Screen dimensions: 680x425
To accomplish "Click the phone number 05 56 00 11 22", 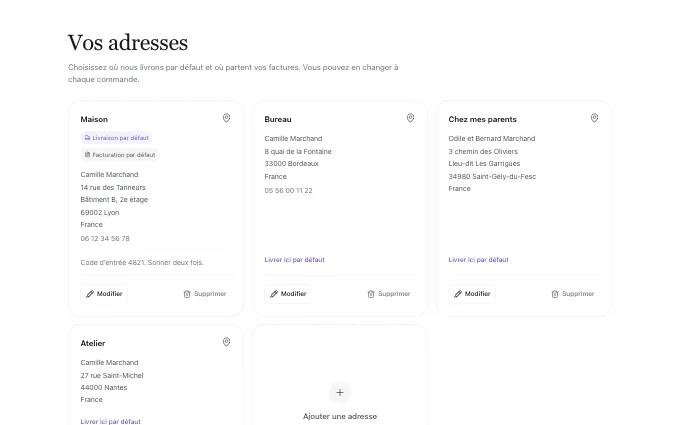I will 288,190.
